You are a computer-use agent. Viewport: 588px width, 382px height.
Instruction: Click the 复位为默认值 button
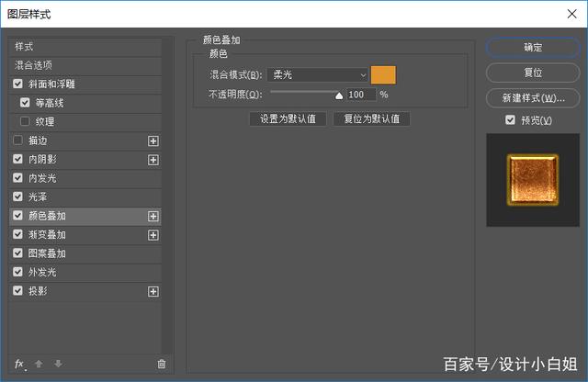tap(371, 118)
